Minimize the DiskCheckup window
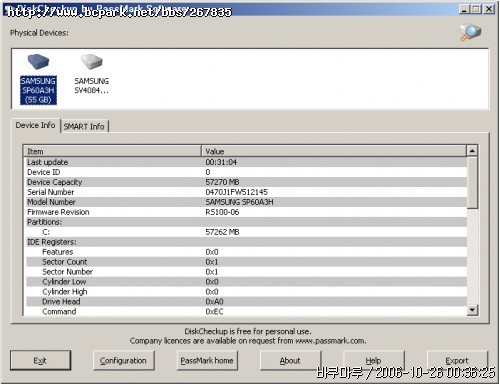 click(464, 9)
